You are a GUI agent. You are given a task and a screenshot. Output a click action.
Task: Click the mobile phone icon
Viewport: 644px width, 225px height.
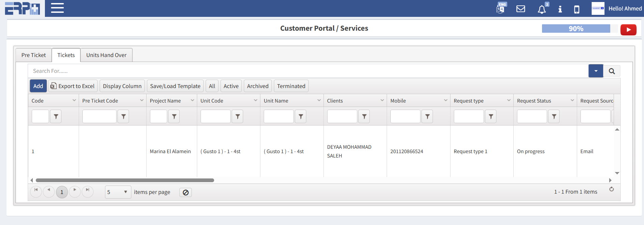point(577,9)
